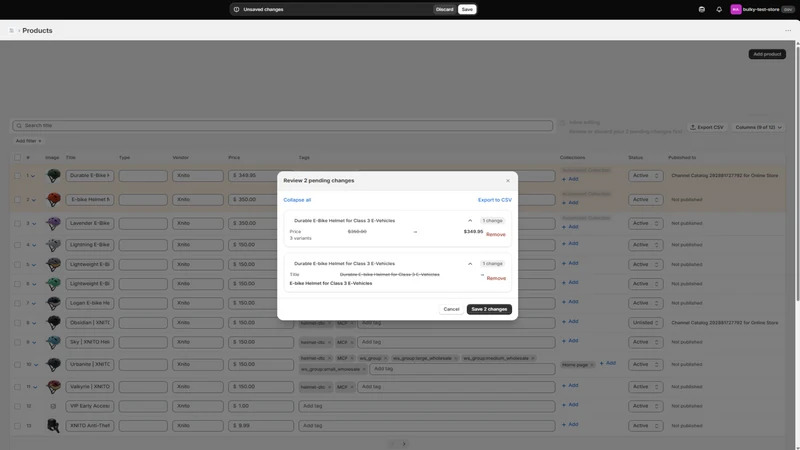
Task: Remove ws_group:large_wholesale tag
Action: point(456,358)
